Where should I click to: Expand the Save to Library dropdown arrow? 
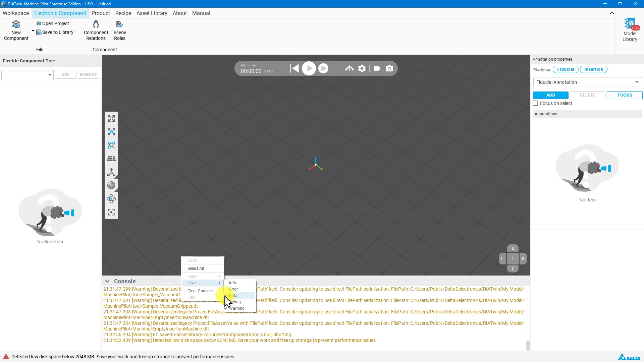tap(33, 31)
